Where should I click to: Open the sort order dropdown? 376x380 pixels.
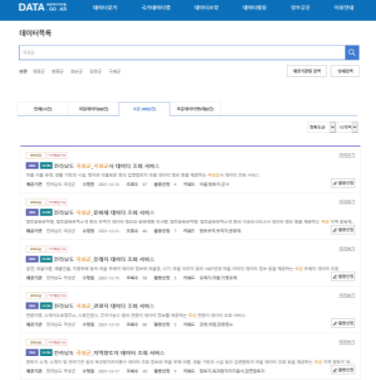(x=321, y=127)
